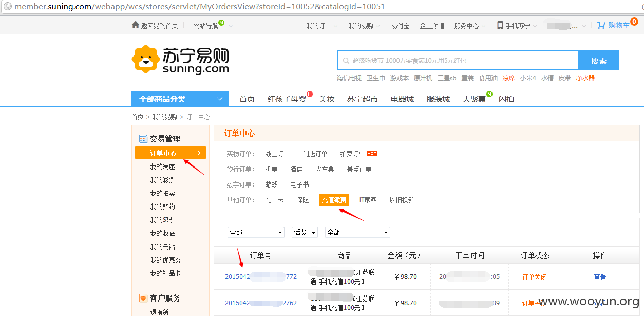Select 火车票 travel orders

click(x=325, y=169)
